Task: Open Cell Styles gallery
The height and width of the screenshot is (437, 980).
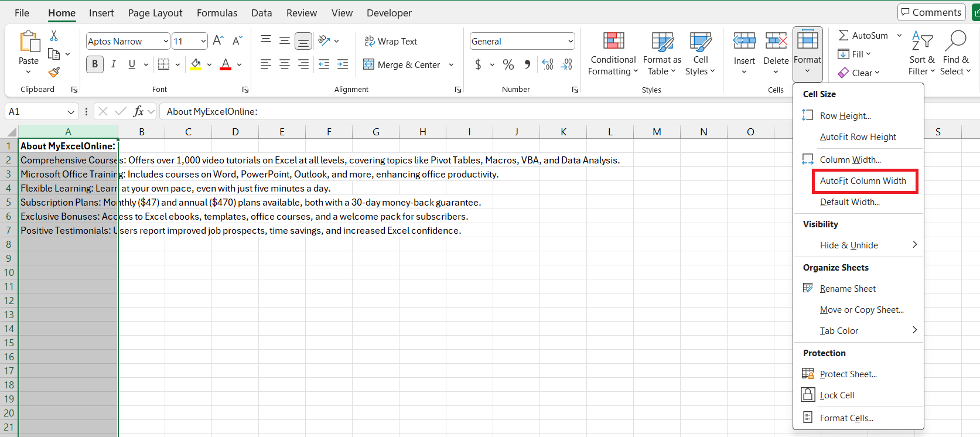Action: click(x=701, y=54)
